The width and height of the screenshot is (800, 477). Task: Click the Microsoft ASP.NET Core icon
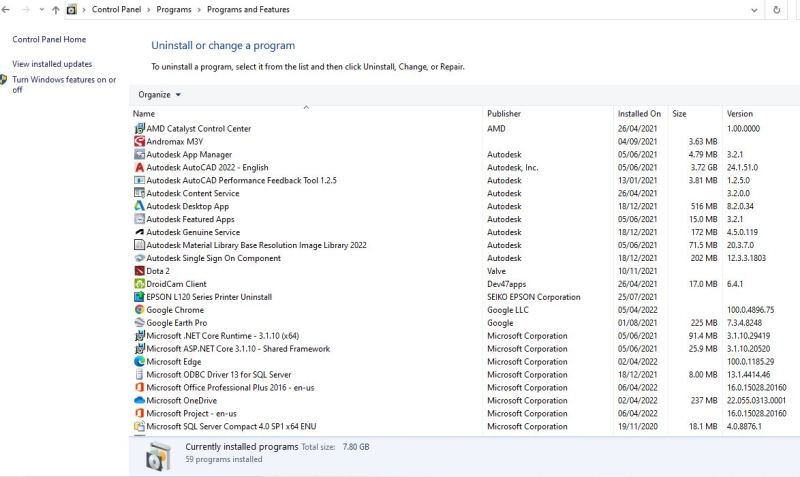coord(139,348)
